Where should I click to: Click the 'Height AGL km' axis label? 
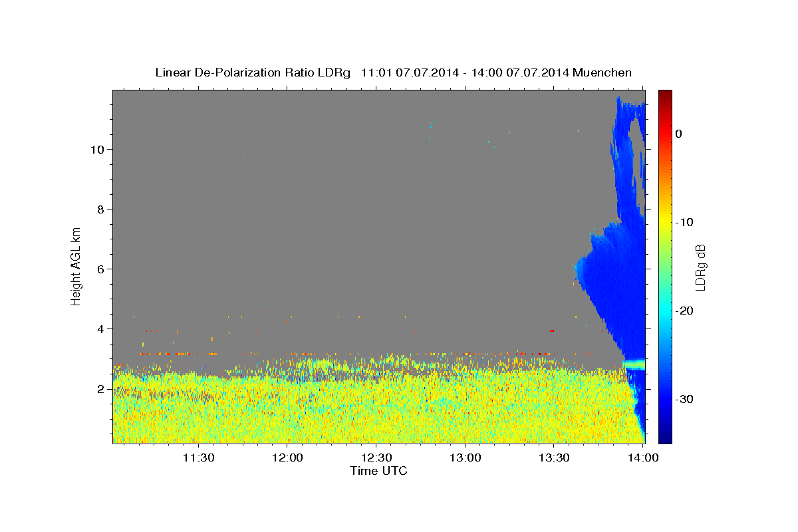[76, 266]
